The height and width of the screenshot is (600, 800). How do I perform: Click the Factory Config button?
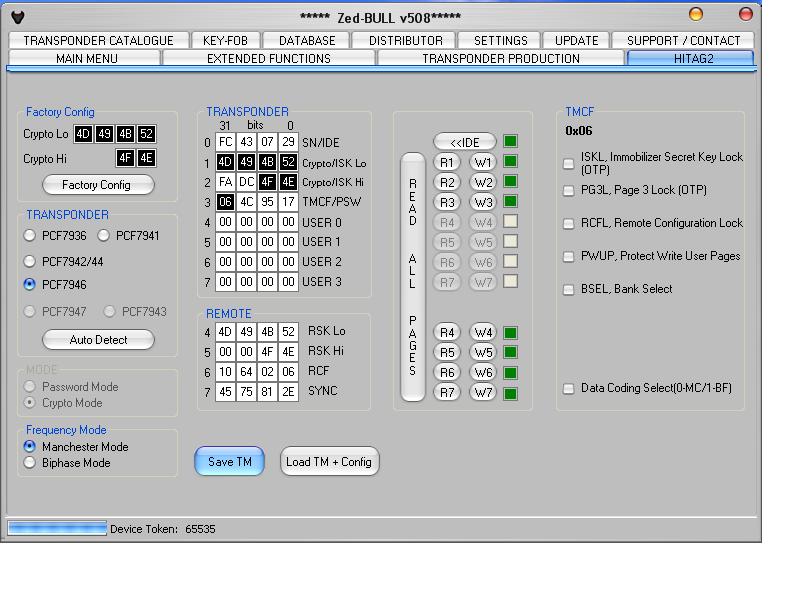click(98, 185)
